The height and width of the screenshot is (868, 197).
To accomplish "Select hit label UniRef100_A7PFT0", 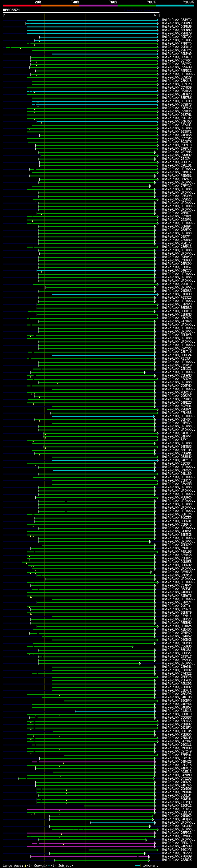I will tap(177, 43).
